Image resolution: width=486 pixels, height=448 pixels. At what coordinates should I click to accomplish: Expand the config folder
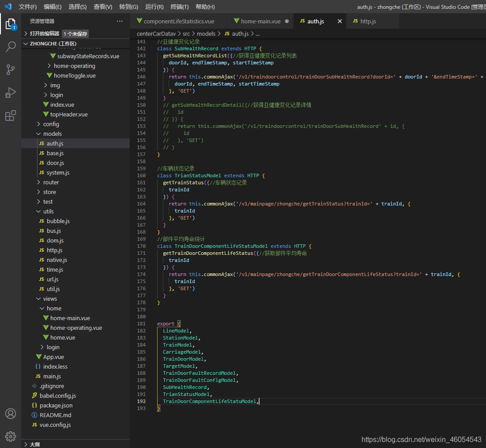coord(51,124)
